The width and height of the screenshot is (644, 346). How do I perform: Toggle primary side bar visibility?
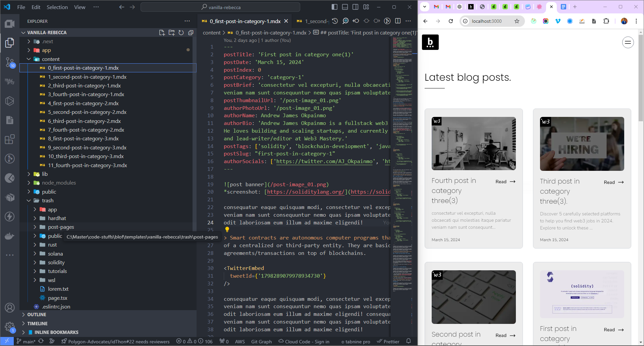(x=334, y=7)
